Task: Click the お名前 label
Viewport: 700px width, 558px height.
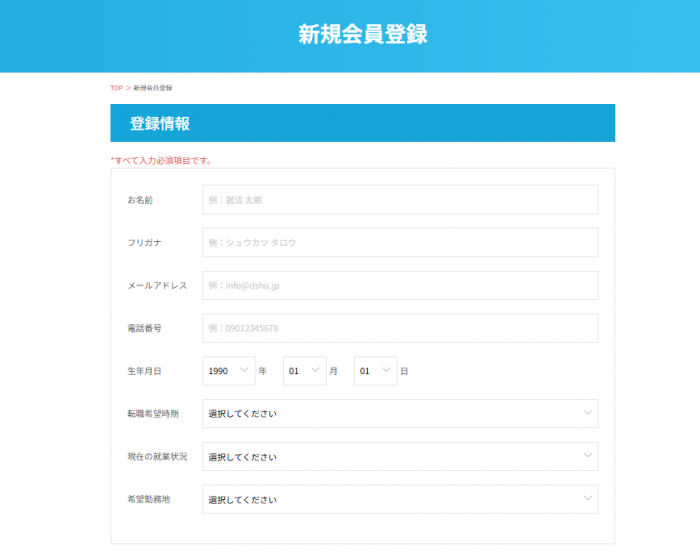Action: [x=140, y=200]
